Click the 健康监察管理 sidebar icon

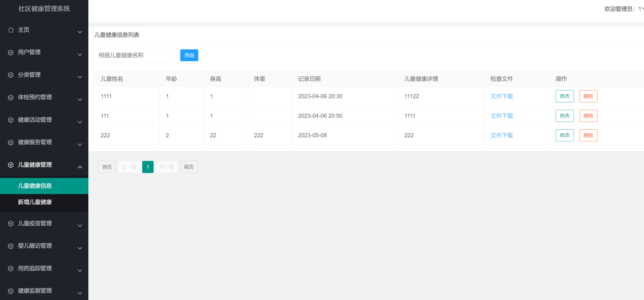tap(11, 291)
